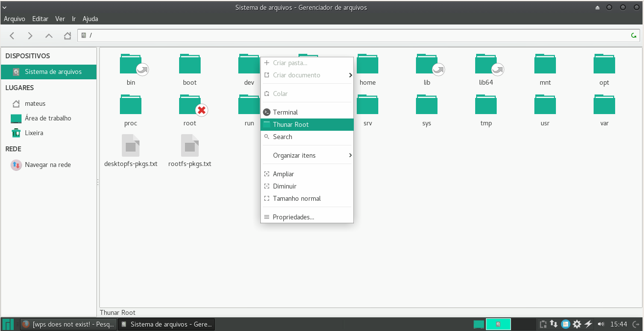Open the Ajuda menu
Viewport: 644px width, 331px height.
[90, 19]
